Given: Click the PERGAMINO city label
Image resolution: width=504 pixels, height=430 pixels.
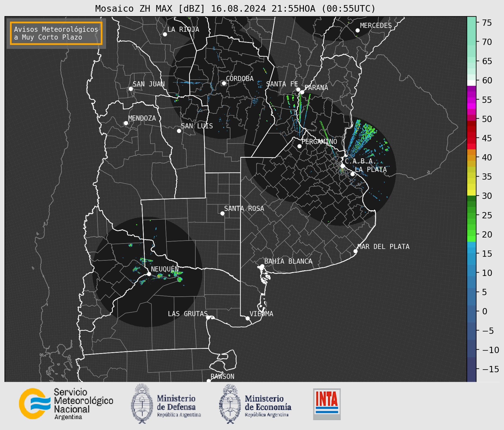Looking at the screenshot, I should point(319,141).
